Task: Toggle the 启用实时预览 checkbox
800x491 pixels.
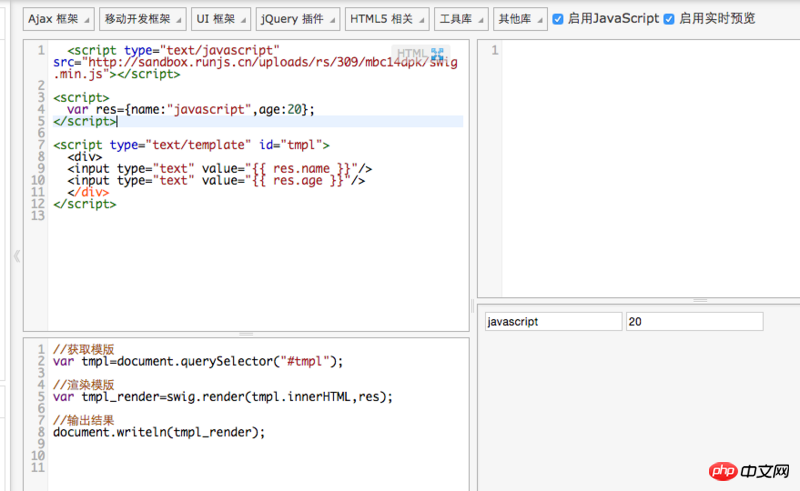Action: pos(669,19)
